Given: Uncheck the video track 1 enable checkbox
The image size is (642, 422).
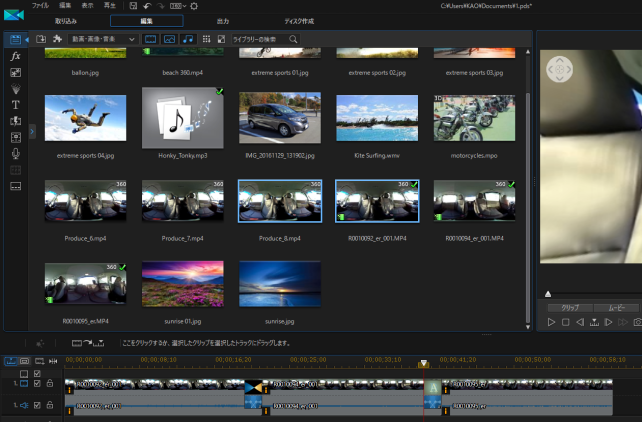Looking at the screenshot, I should [x=38, y=383].
